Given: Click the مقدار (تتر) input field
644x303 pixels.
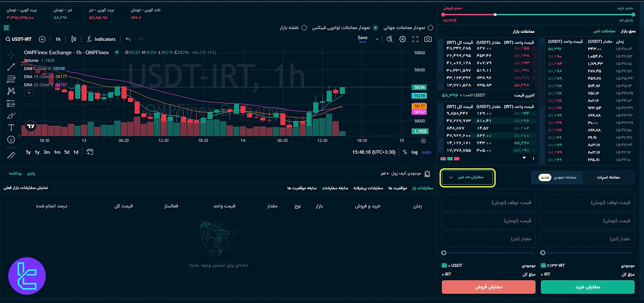Looking at the screenshot, I should click(x=587, y=239).
